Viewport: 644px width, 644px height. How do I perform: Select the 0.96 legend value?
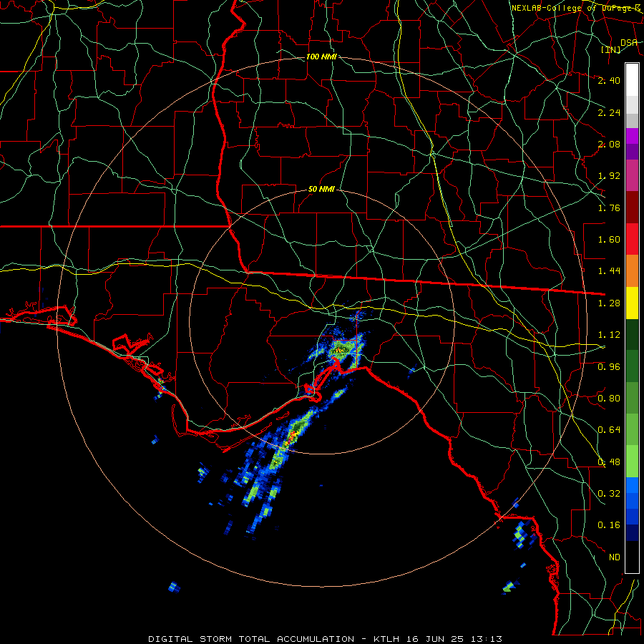[x=609, y=367]
